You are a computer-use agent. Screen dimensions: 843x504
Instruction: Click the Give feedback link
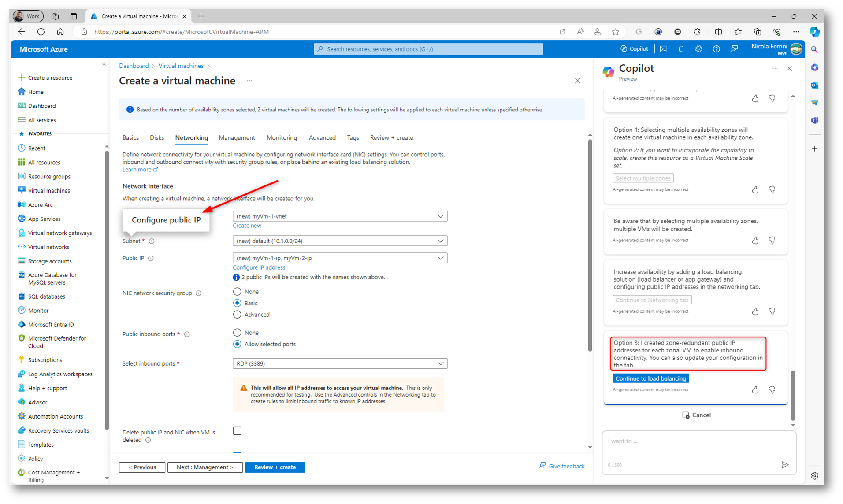(x=562, y=466)
